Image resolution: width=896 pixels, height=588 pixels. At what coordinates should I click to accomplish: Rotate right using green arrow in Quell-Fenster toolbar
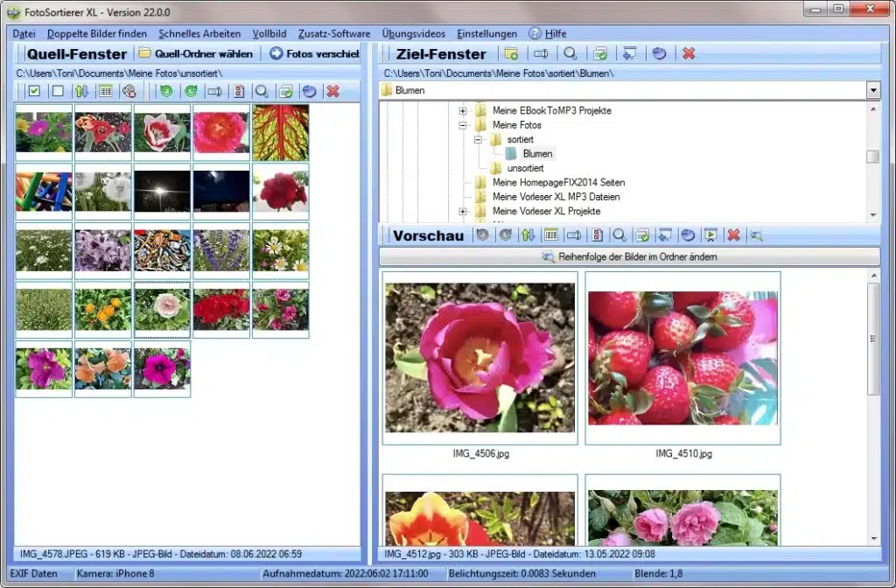click(x=190, y=91)
